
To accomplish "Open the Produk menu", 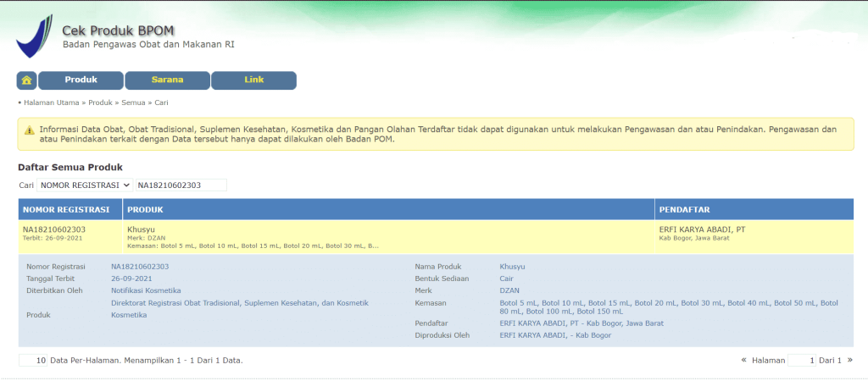I will (81, 80).
